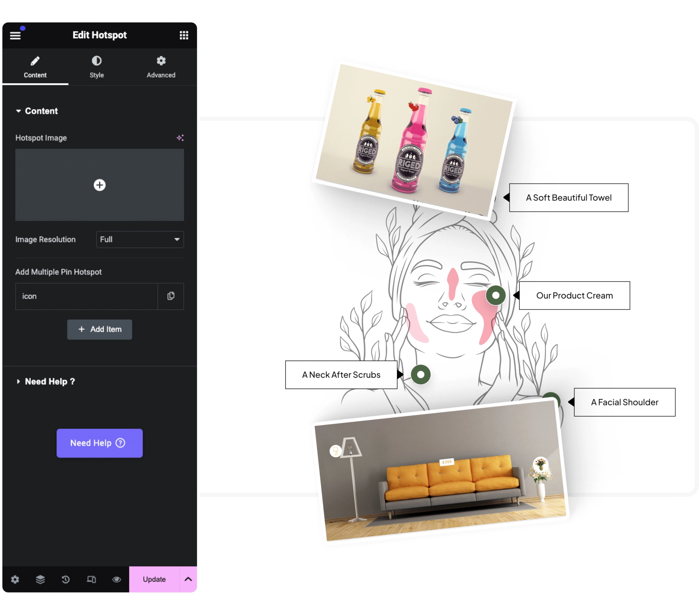Click the pencil/edit icon in toolbar
Viewport: 699px width, 616px height.
35,59
